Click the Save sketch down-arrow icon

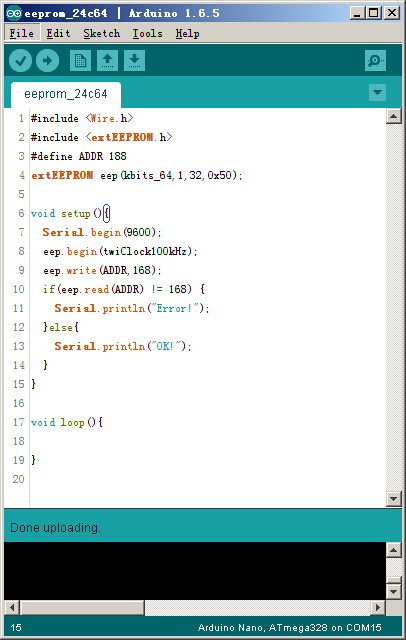tap(134, 61)
